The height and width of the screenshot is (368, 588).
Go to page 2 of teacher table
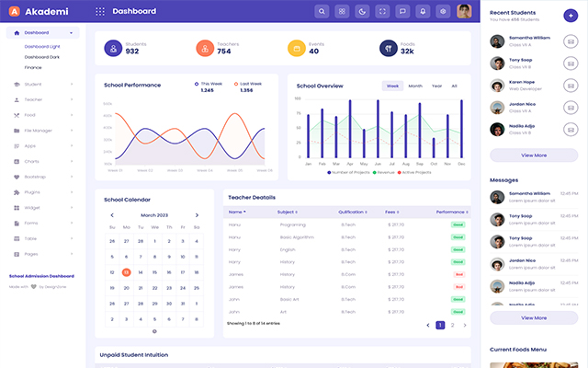(x=452, y=325)
